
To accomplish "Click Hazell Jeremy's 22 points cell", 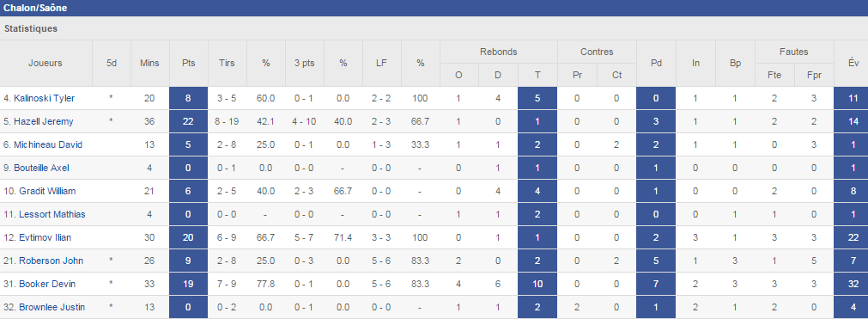I will point(189,121).
